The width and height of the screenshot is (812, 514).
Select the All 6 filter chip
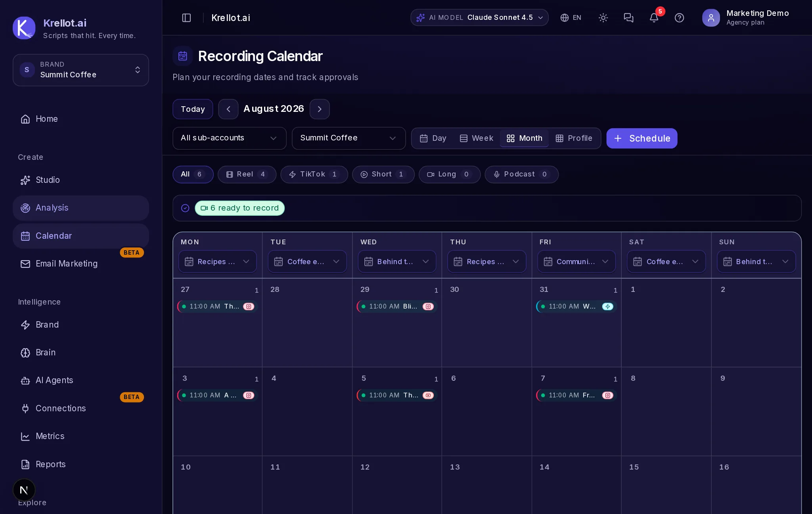click(193, 175)
